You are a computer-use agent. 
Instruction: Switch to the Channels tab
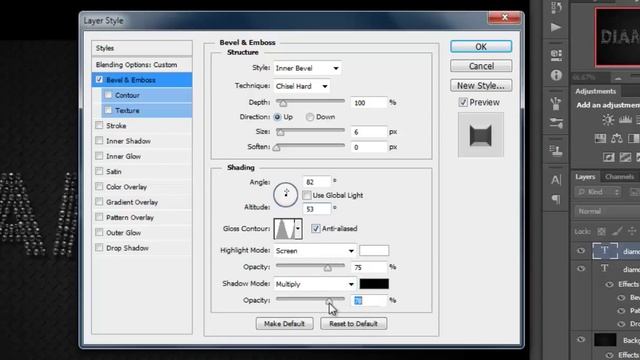coord(619,177)
